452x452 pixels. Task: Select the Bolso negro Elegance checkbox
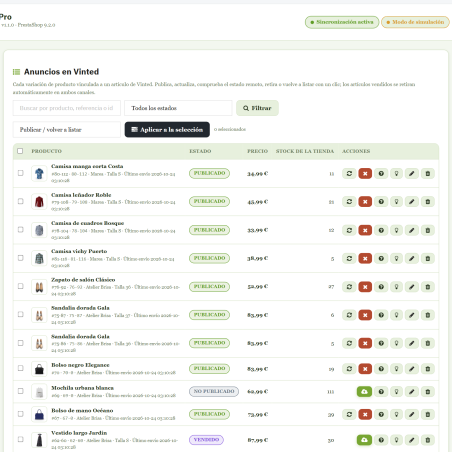coord(21,368)
